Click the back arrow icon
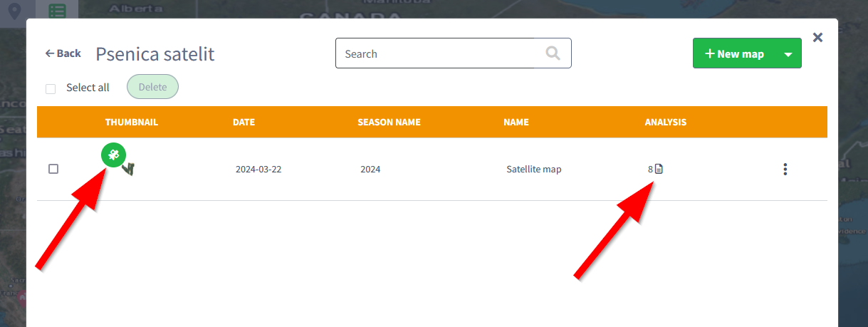The height and width of the screenshot is (327, 868). pyautogui.click(x=50, y=53)
